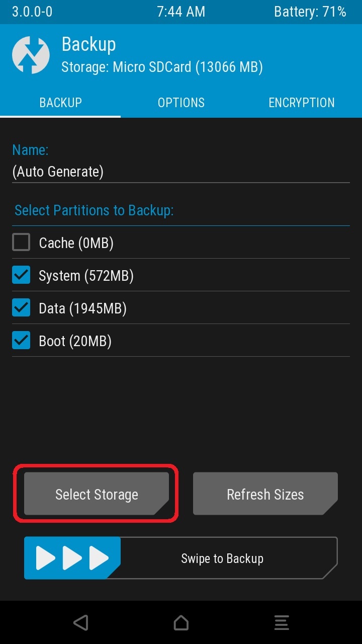This screenshot has height=644, width=362.
Task: Select the Backup tab
Action: [x=60, y=103]
